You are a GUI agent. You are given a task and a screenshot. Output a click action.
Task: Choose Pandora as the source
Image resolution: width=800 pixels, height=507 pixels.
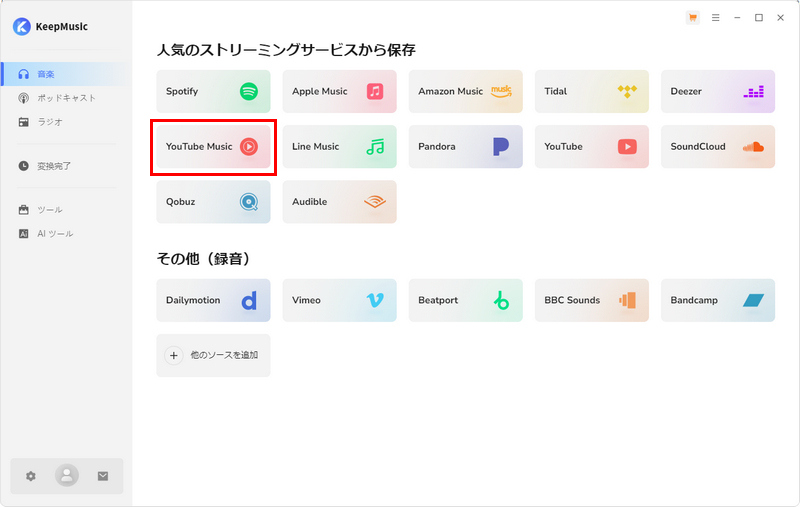465,146
